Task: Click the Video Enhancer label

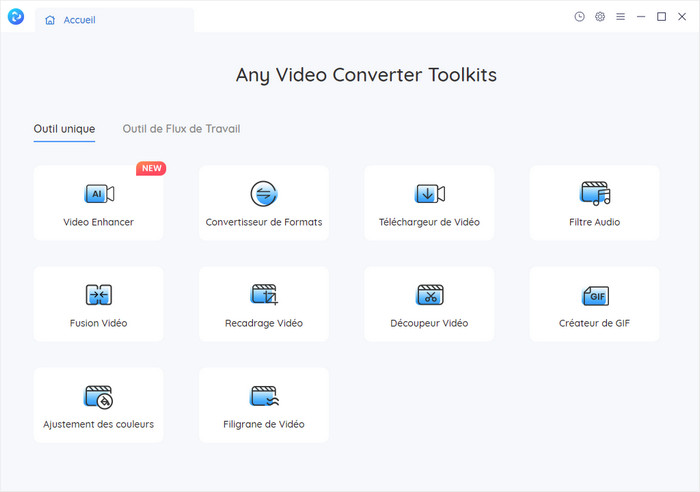Action: (x=98, y=222)
